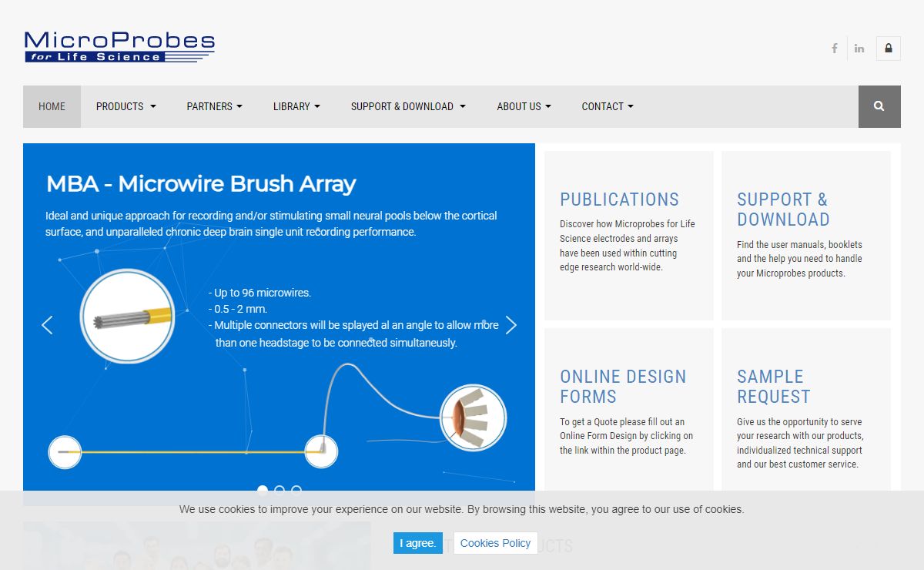Go to previous slide arrow

(x=47, y=325)
